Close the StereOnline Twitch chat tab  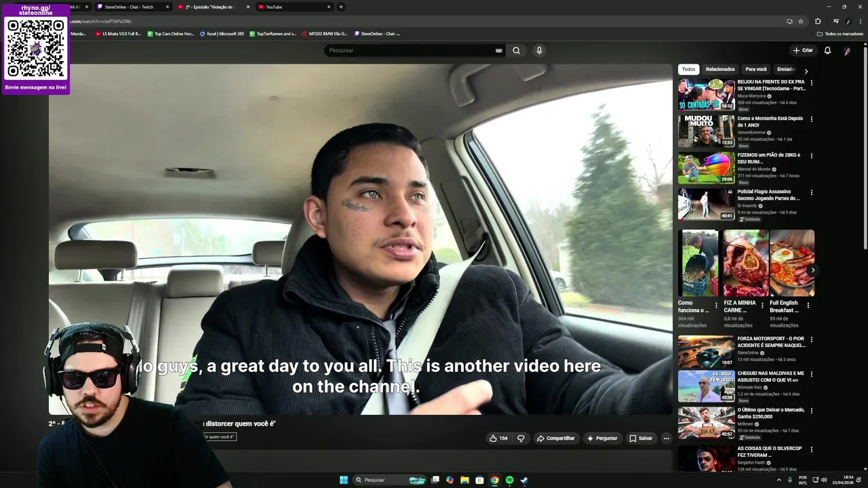[x=167, y=7]
